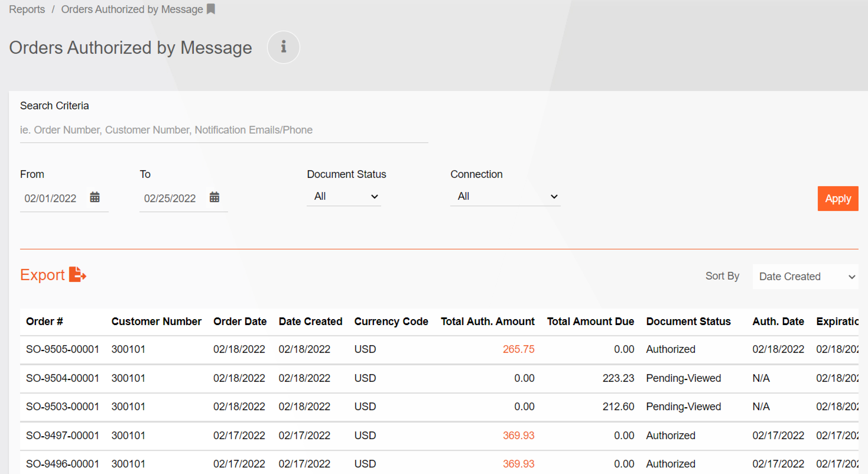Click amount due 223.23
The image size is (868, 474).
point(618,378)
